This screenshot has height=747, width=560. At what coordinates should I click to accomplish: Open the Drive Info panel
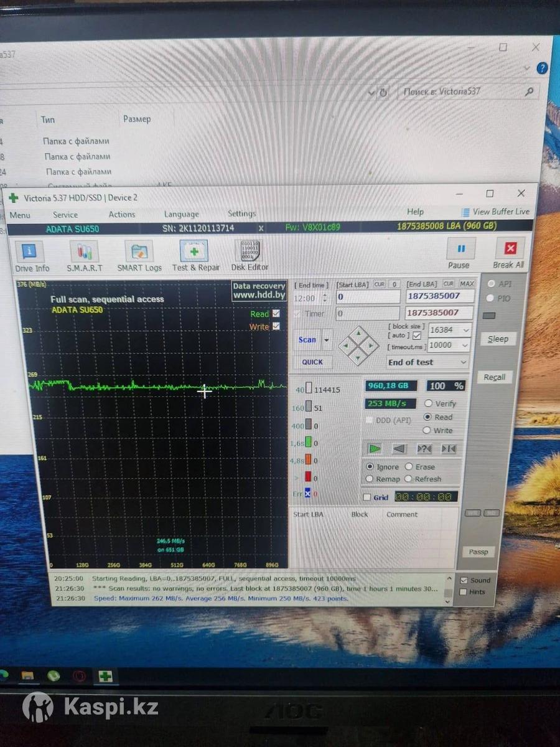coord(31,256)
